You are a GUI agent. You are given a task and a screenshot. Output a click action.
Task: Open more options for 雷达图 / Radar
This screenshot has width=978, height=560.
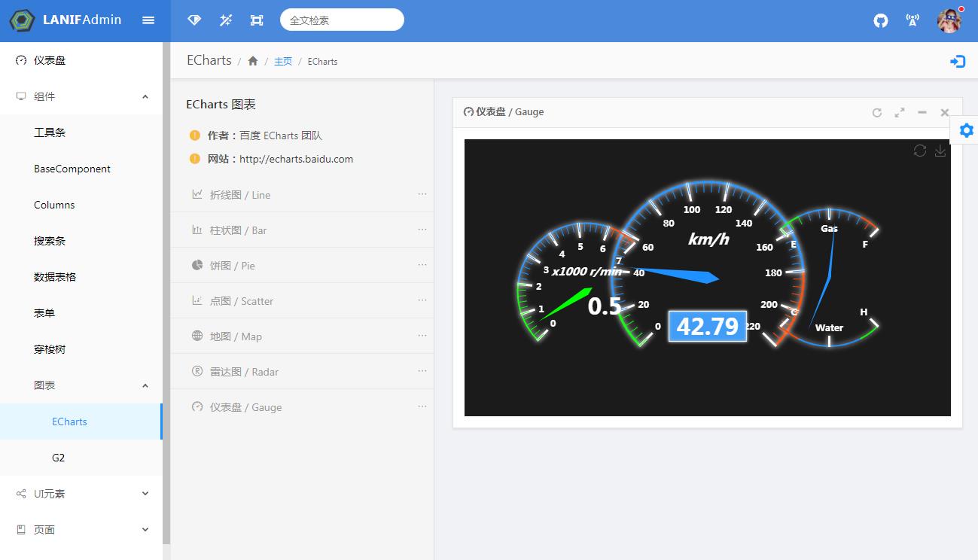click(422, 370)
